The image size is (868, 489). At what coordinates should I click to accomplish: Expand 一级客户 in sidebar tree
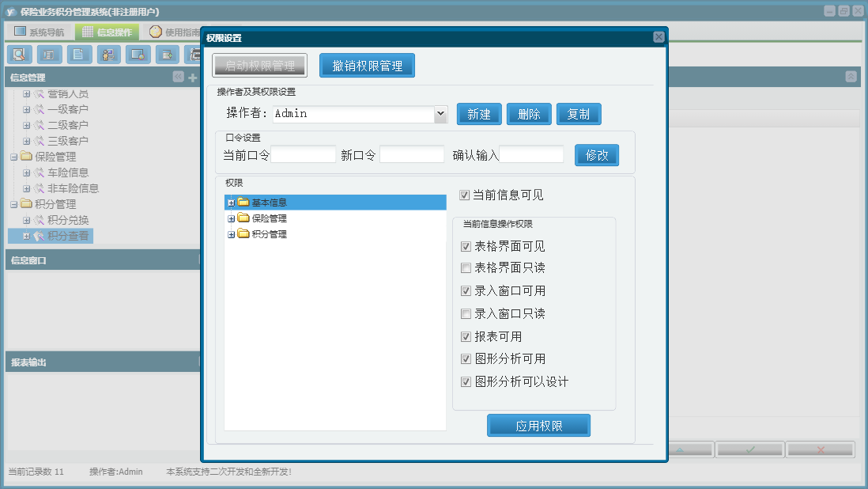(26, 110)
